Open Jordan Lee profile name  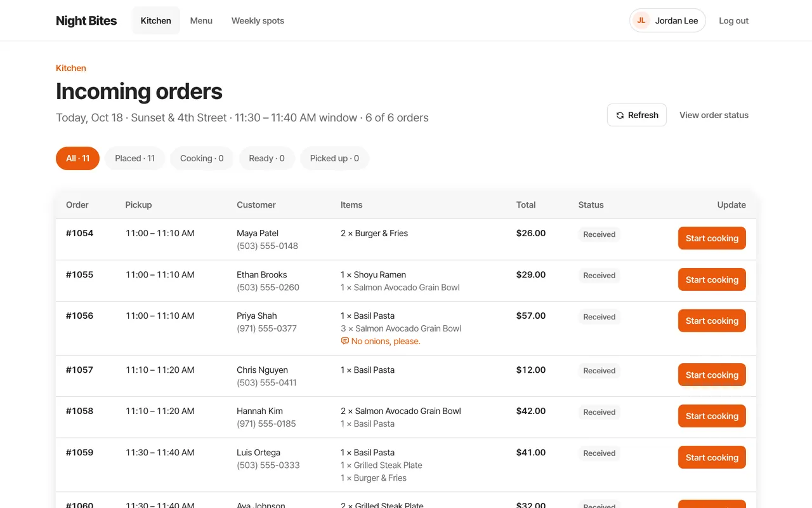676,20
